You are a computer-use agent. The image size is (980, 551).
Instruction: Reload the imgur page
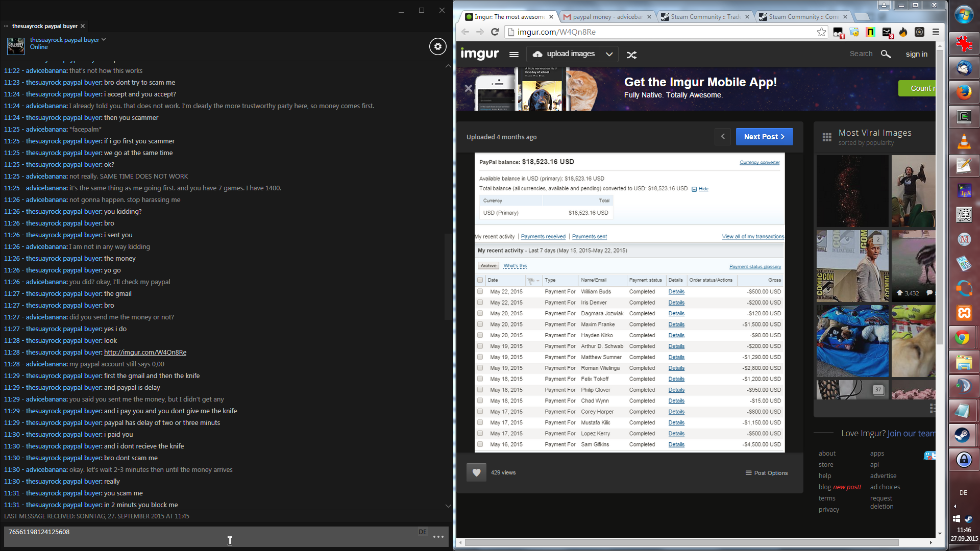[495, 32]
